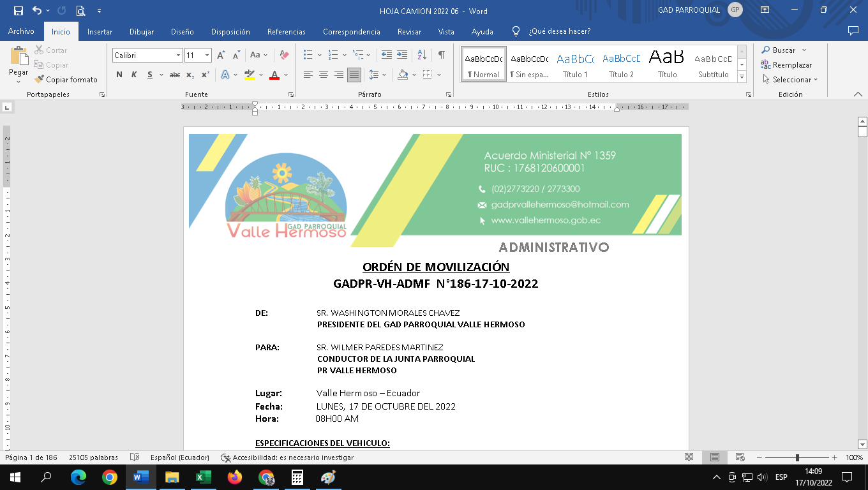Viewport: 868px width, 490px height.
Task: Apply bold with the N button
Action: click(x=119, y=75)
